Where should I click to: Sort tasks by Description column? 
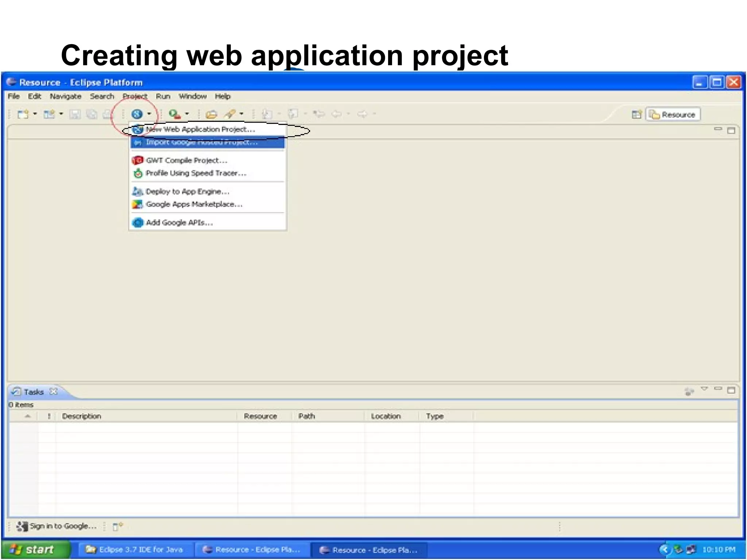(146, 416)
